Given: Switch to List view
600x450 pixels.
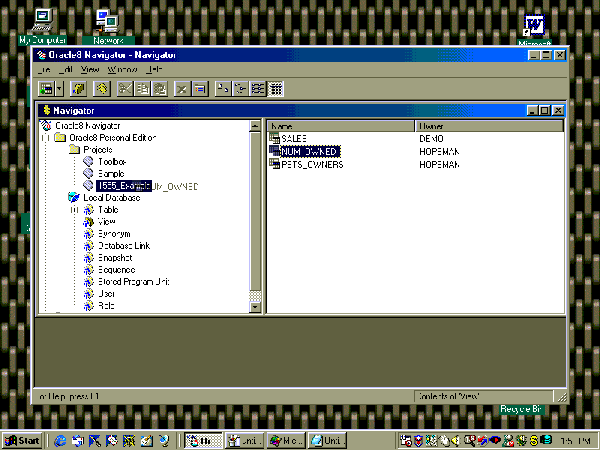Looking at the screenshot, I should pyautogui.click(x=258, y=89).
